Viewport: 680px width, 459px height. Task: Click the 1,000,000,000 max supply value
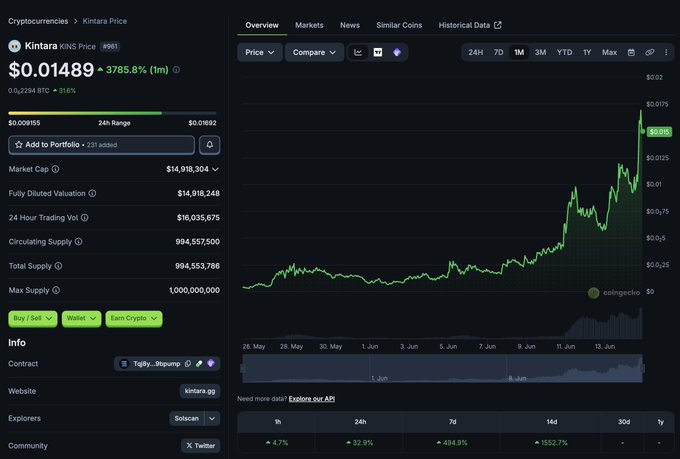(x=194, y=290)
